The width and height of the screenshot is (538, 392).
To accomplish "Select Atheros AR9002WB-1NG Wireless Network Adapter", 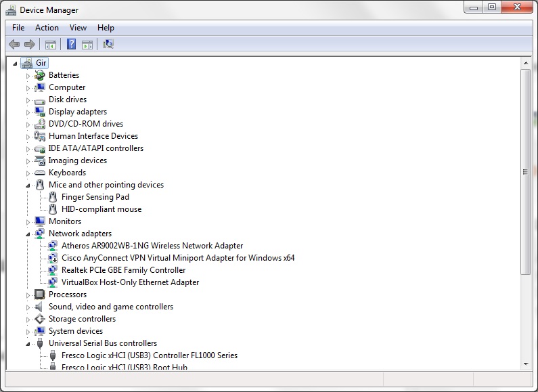I will click(x=152, y=246).
